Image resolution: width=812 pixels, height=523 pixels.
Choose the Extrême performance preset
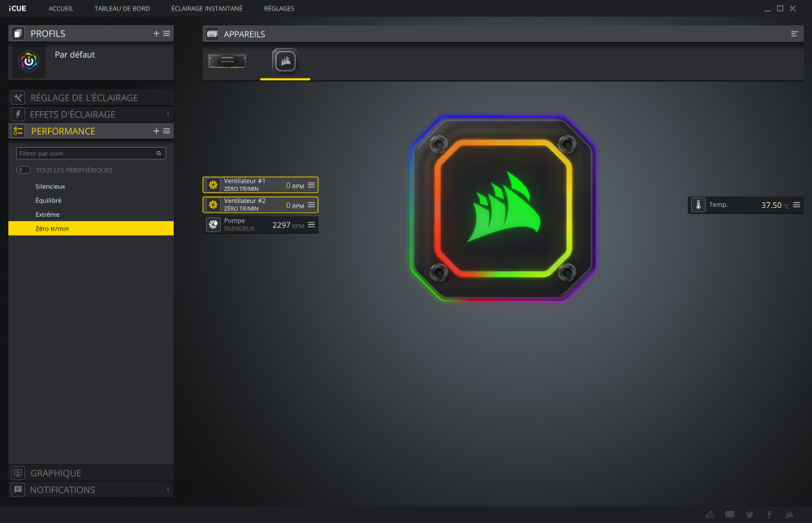pos(47,214)
